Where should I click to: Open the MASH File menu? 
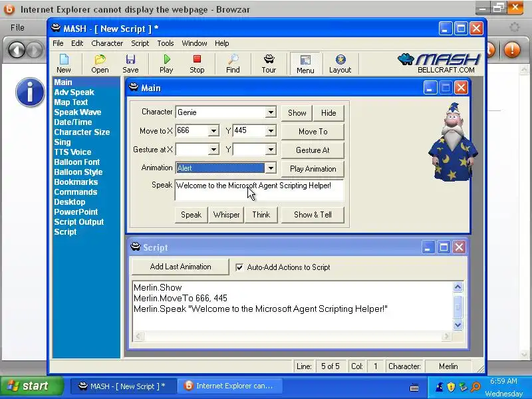[x=58, y=43]
